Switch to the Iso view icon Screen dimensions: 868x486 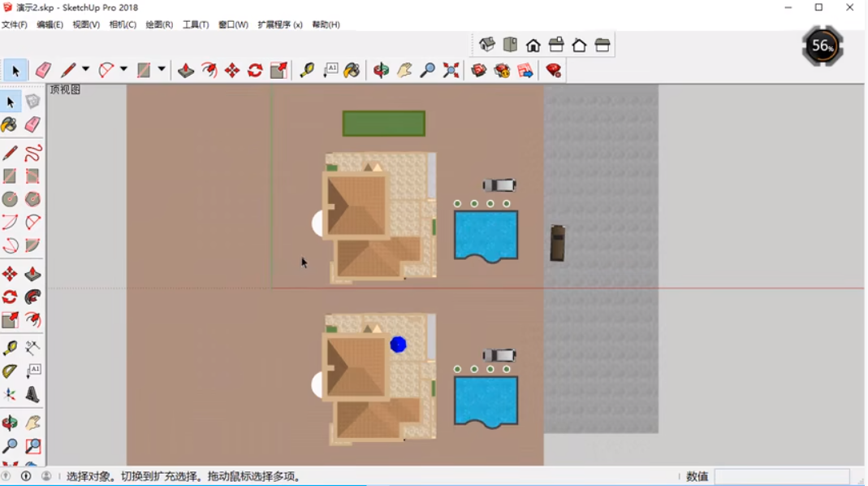(487, 45)
